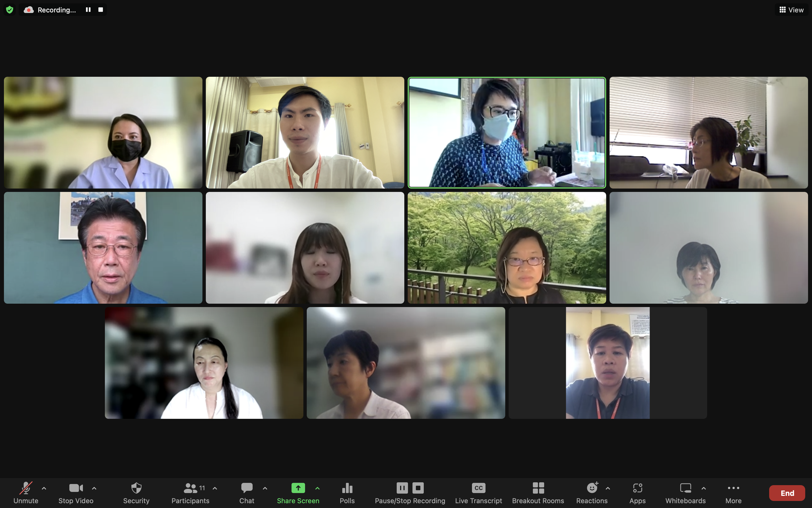Expand the Reactions options arrow

(608, 488)
